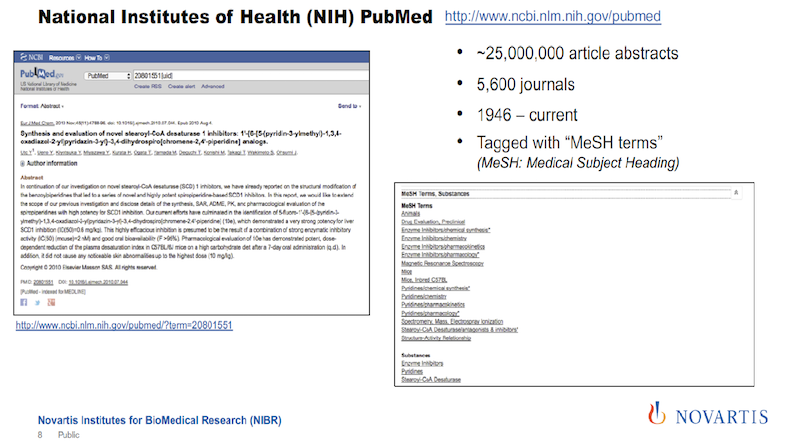
Task: Click the Mice MeSH term
Action: point(407,271)
